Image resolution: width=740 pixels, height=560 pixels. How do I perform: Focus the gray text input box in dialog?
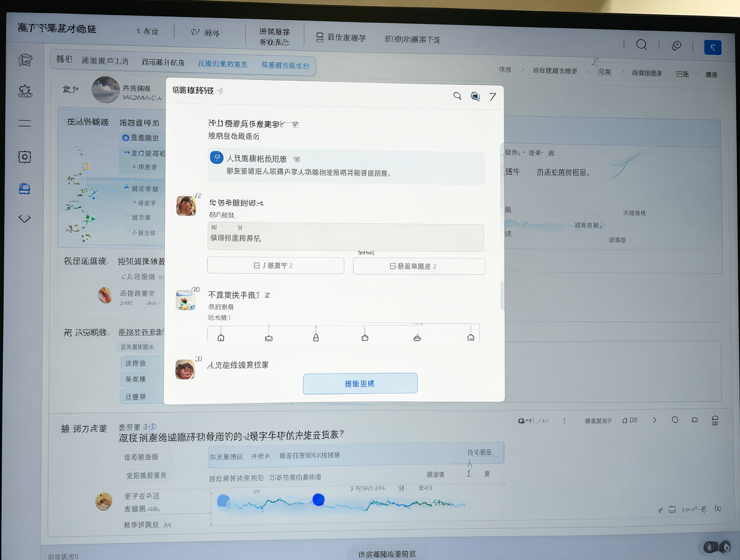click(346, 237)
